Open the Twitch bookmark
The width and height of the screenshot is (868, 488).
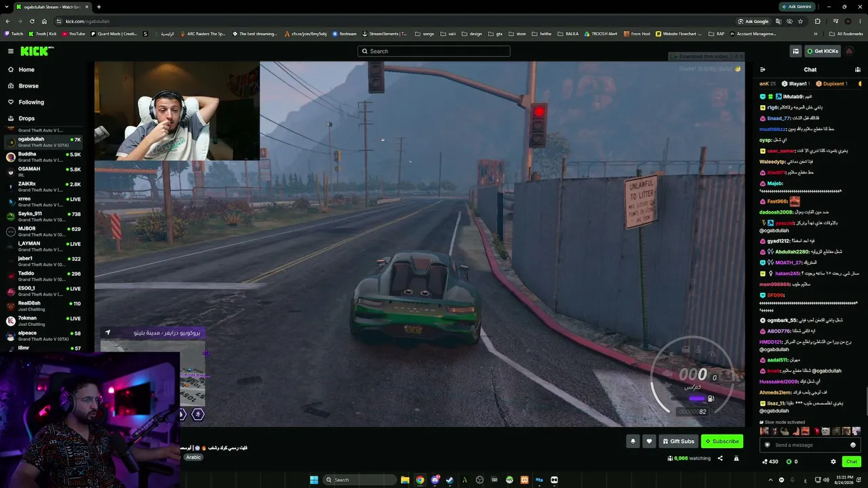[x=14, y=34]
